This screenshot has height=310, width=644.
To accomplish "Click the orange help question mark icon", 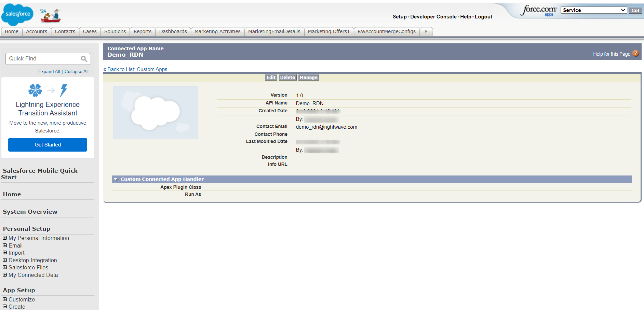I will [636, 53].
